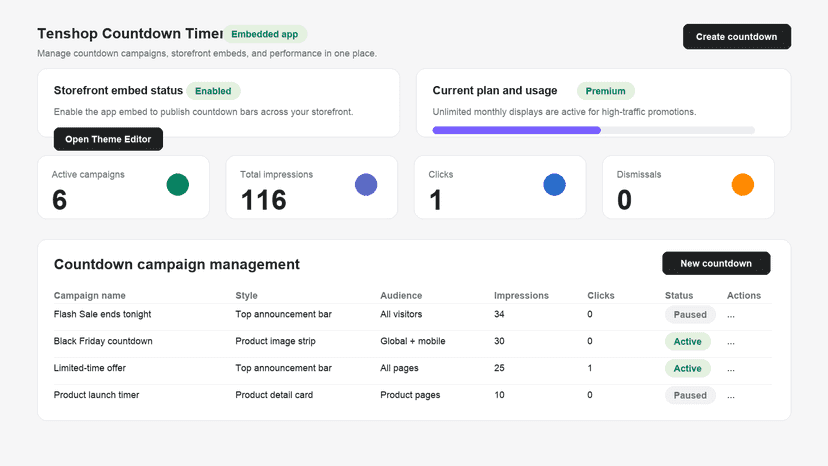Click the orange Dismissals circle icon
This screenshot has height=466, width=828.
tap(742, 184)
